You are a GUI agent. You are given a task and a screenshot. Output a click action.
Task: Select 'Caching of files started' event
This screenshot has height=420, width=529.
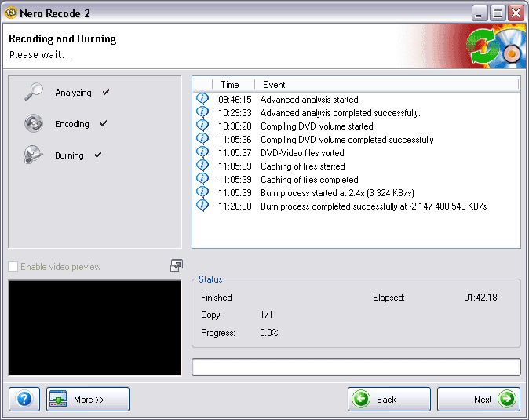coord(303,166)
